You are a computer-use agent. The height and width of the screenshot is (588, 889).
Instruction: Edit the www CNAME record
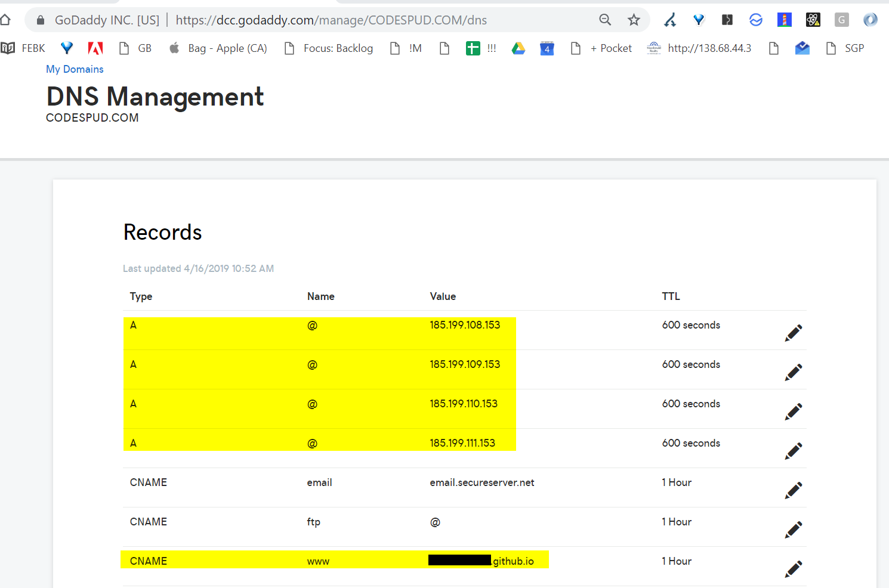(794, 569)
